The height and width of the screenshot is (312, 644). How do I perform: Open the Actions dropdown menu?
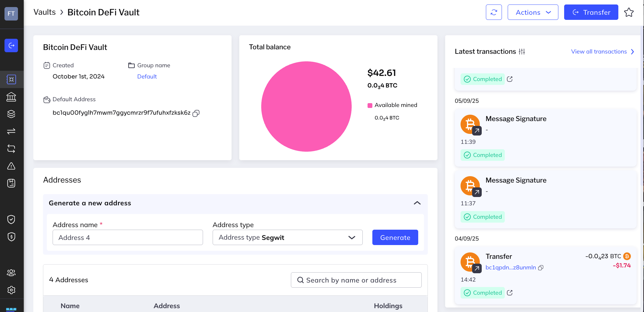click(x=533, y=12)
